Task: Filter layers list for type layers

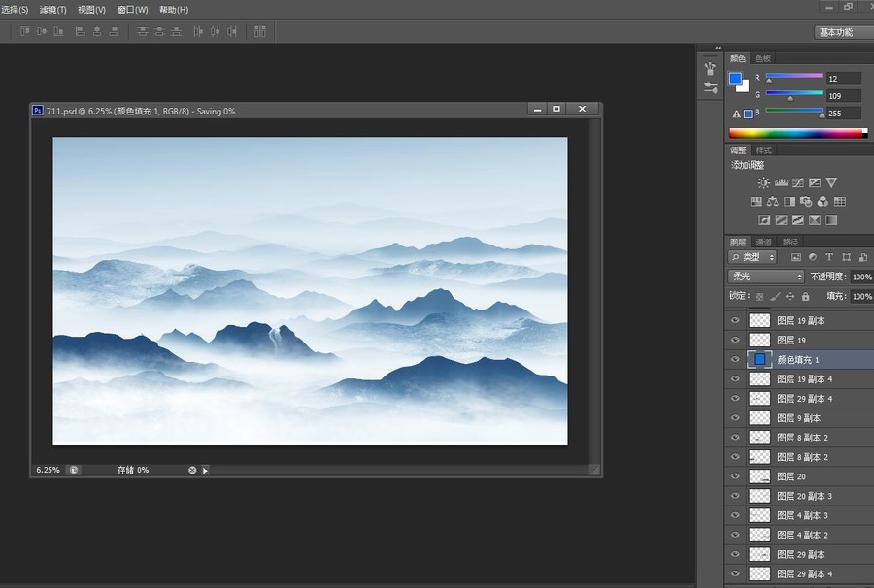Action: 829,257
